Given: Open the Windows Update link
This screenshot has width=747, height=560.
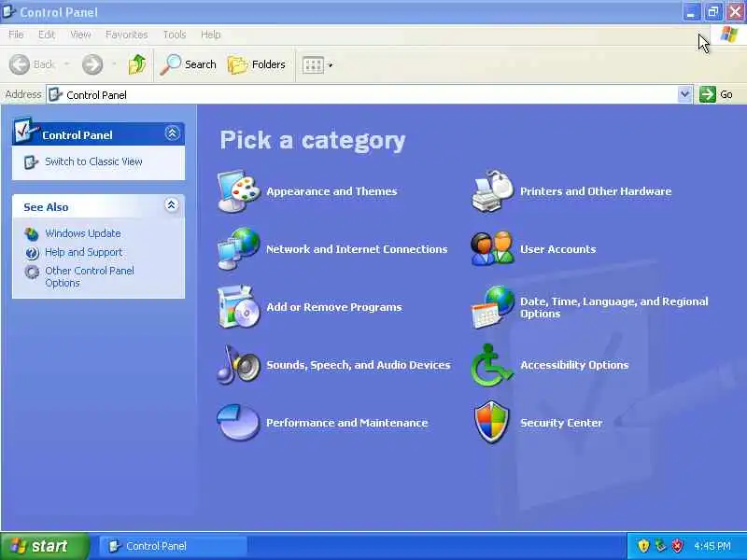Looking at the screenshot, I should (83, 233).
